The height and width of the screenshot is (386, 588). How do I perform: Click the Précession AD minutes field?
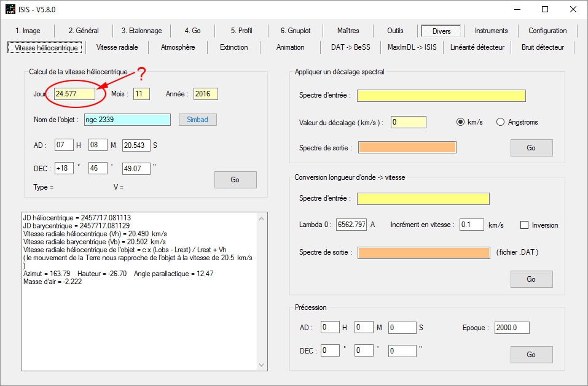364,327
